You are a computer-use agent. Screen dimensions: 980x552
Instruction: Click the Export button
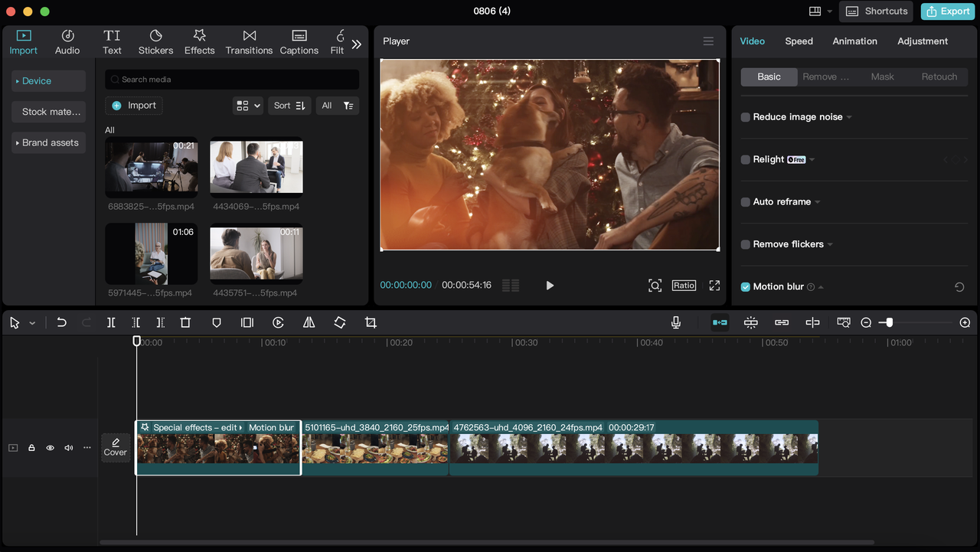coord(949,11)
